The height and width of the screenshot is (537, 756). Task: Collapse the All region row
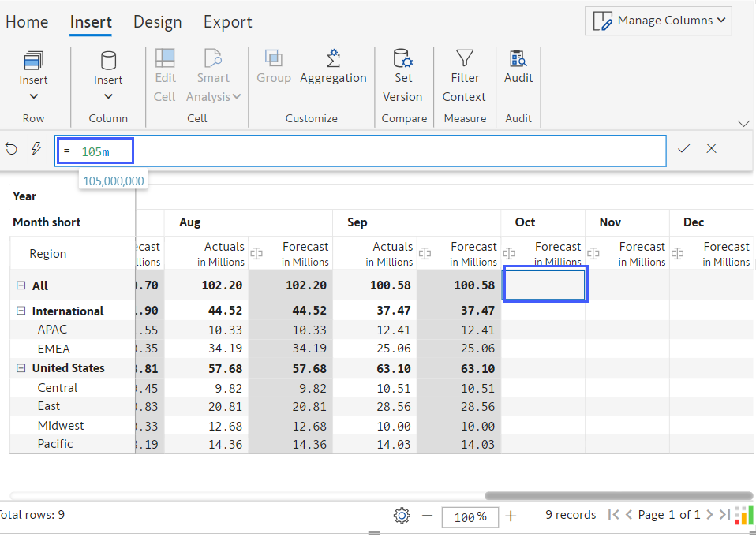[21, 285]
